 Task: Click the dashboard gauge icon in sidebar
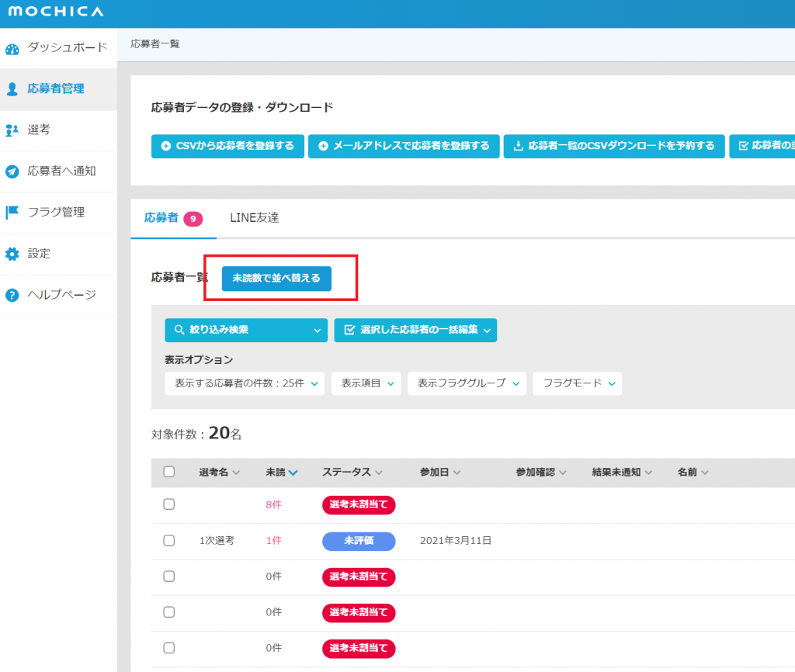(x=12, y=49)
